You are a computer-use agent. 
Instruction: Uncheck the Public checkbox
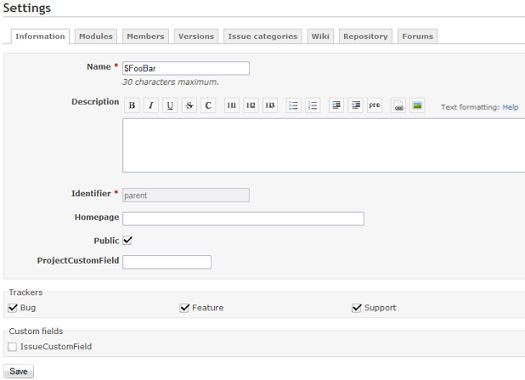127,240
